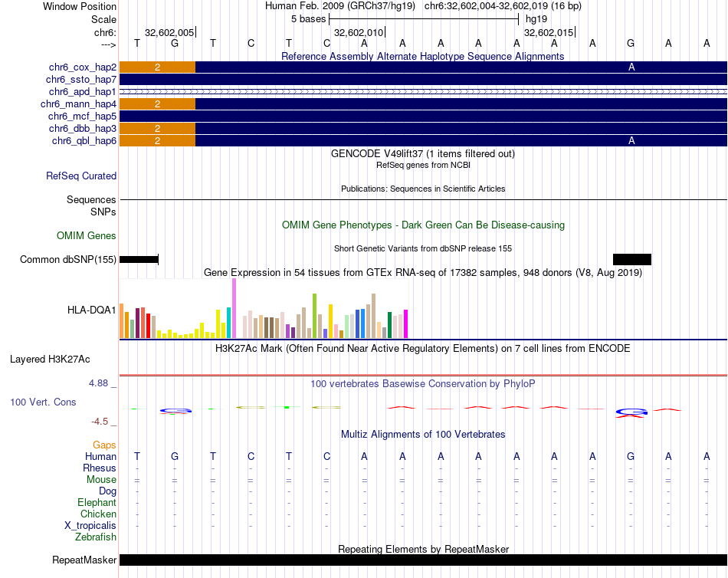Click the Sequences SNPs track label
Screen dimensions: 728x578
91,206
